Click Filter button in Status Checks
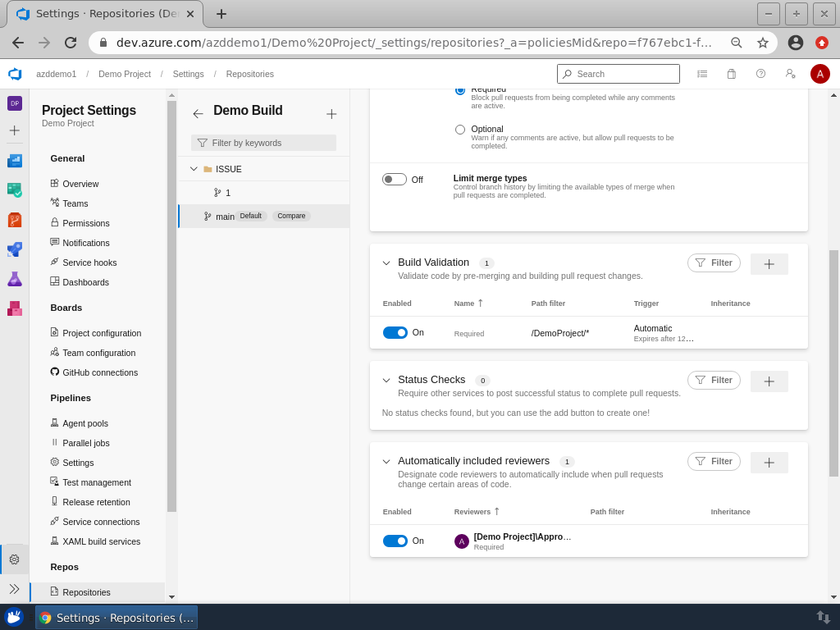 tap(714, 380)
